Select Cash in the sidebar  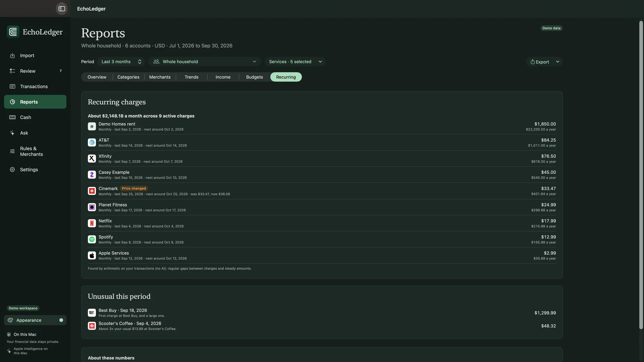(x=35, y=117)
